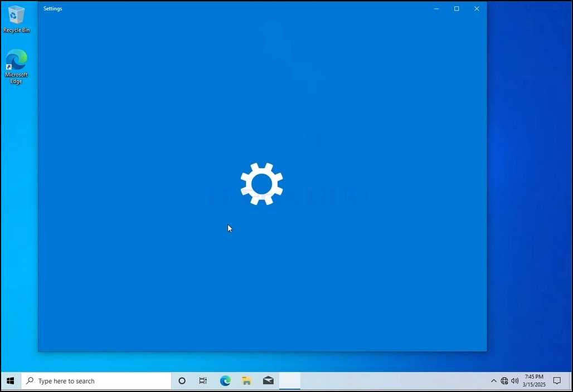Click the active Settings taskbar button
Screen dimensions: 573x392
(x=290, y=381)
